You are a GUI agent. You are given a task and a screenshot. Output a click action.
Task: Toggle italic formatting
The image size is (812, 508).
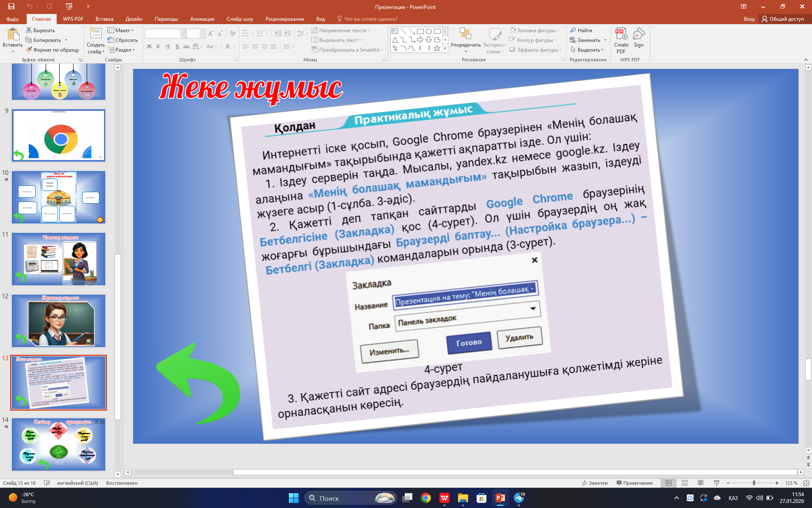pos(158,47)
